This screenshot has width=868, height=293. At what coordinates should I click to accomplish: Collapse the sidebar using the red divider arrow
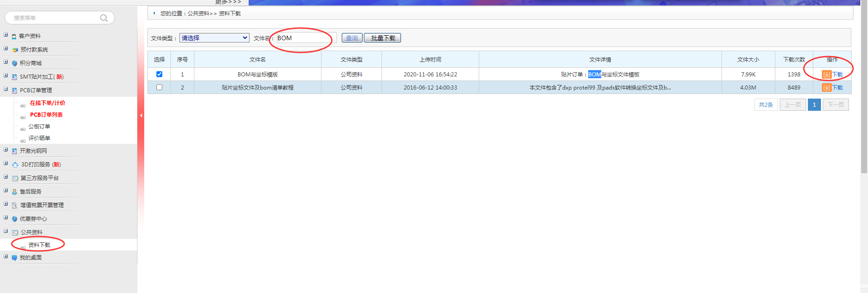pos(141,115)
